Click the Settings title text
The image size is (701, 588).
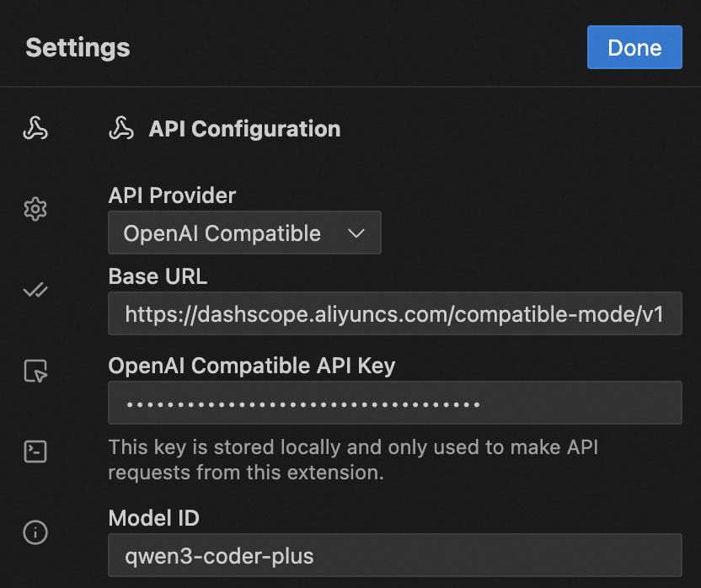pyautogui.click(x=78, y=48)
